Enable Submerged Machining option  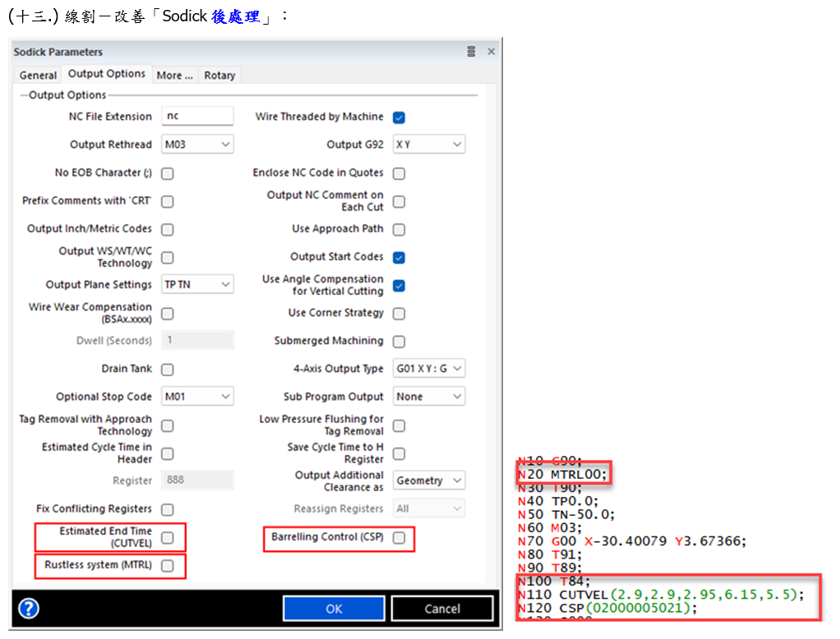tap(399, 341)
